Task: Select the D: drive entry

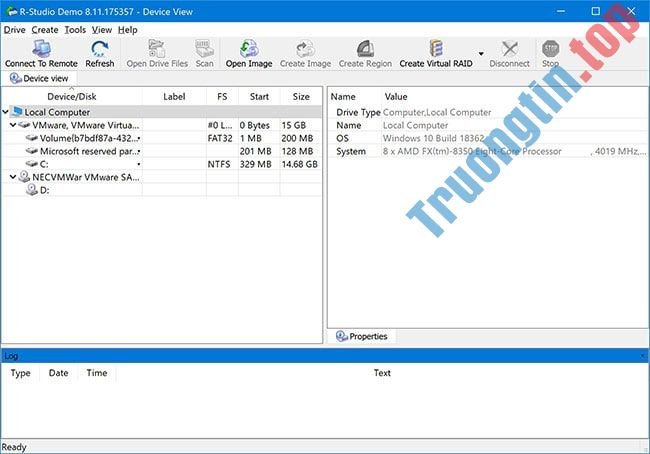Action: click(45, 189)
